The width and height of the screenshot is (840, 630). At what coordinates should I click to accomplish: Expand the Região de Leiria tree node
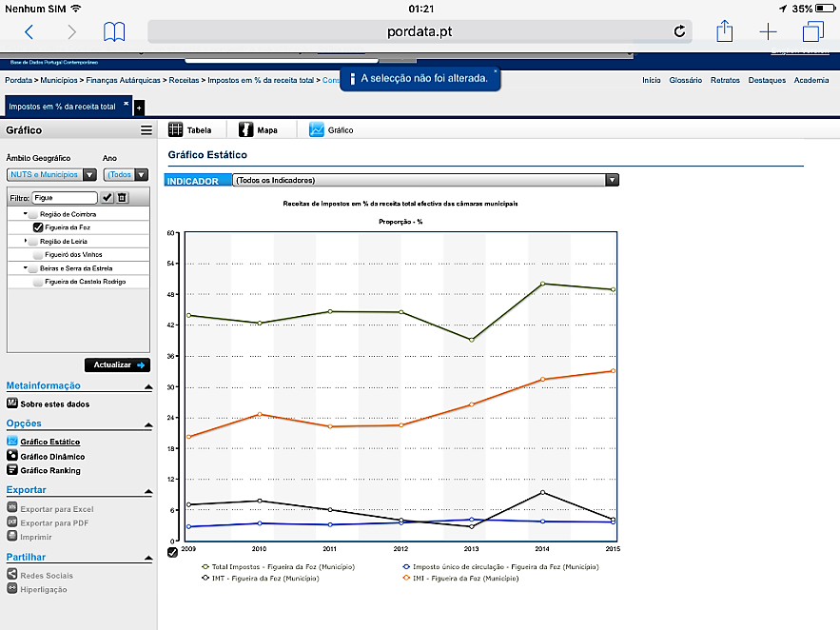(x=25, y=241)
